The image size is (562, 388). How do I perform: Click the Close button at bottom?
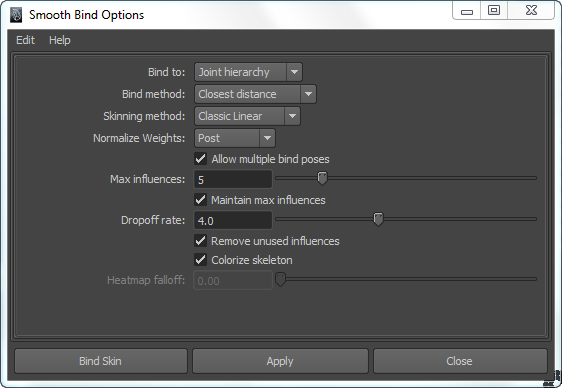tap(460, 361)
